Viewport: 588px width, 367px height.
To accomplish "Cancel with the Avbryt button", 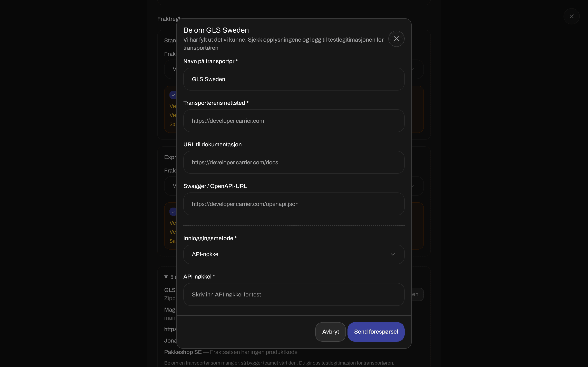I will pos(331,332).
